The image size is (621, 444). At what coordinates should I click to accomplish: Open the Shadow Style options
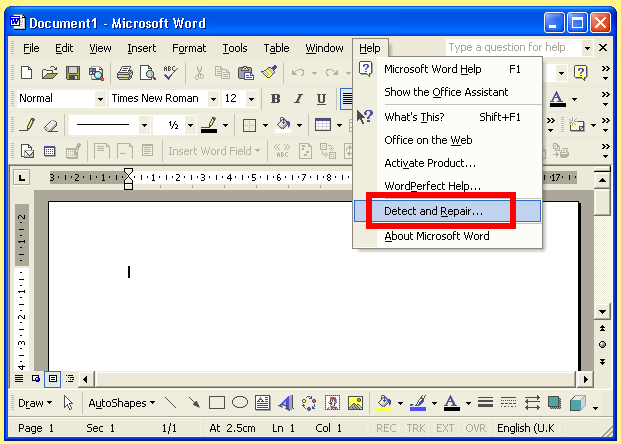(x=554, y=403)
